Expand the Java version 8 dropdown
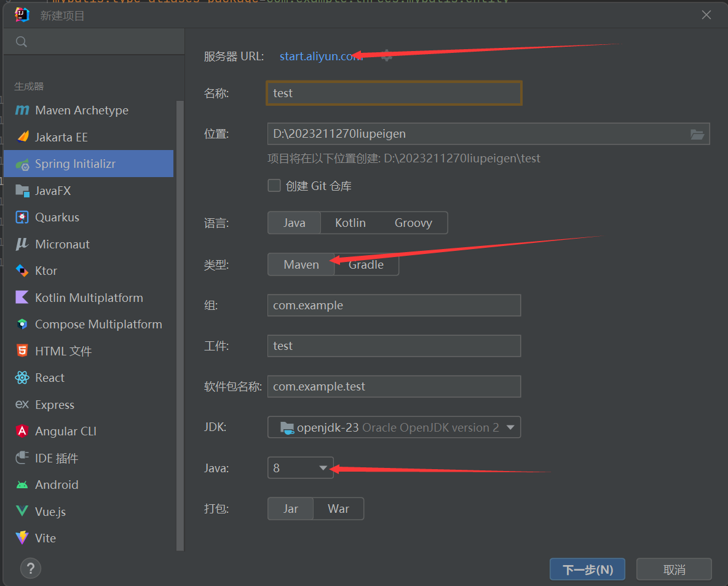 click(x=301, y=468)
